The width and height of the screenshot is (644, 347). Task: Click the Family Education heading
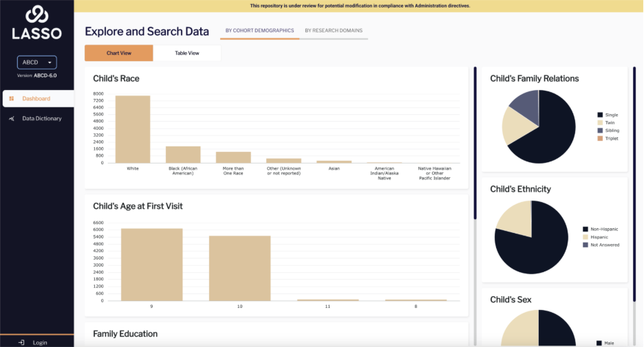pos(125,334)
